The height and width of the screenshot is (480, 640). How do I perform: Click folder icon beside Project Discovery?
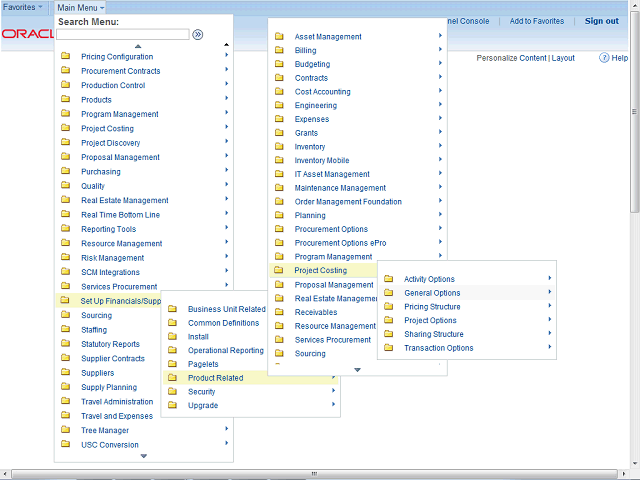[x=65, y=142]
